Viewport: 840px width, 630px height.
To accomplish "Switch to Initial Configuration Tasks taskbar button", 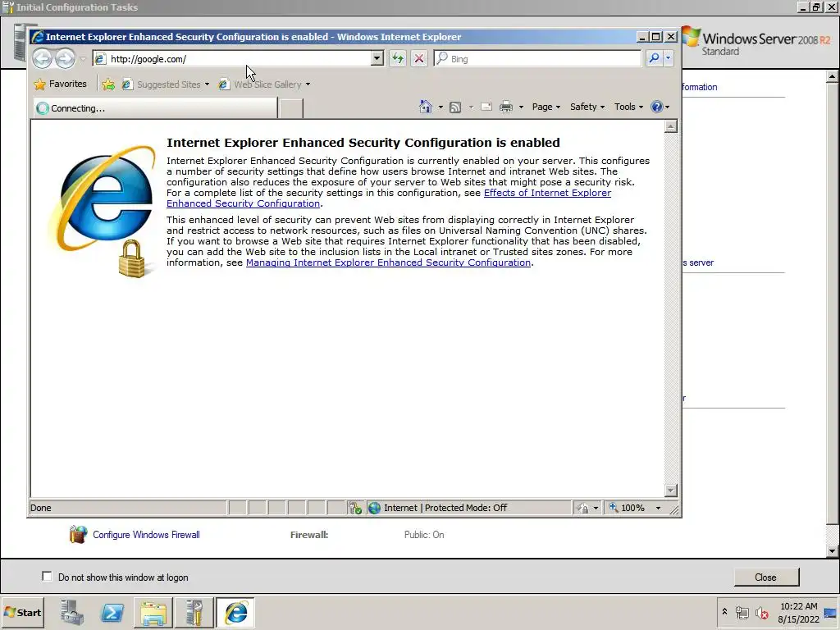I will coord(194,612).
